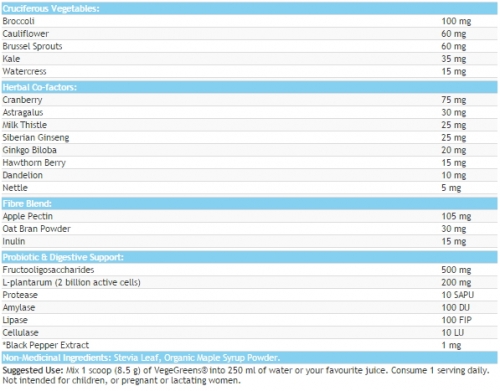Viewport: 500px width, 391px height.
Task: Select the Siberian Ginseng row
Action: [250, 137]
